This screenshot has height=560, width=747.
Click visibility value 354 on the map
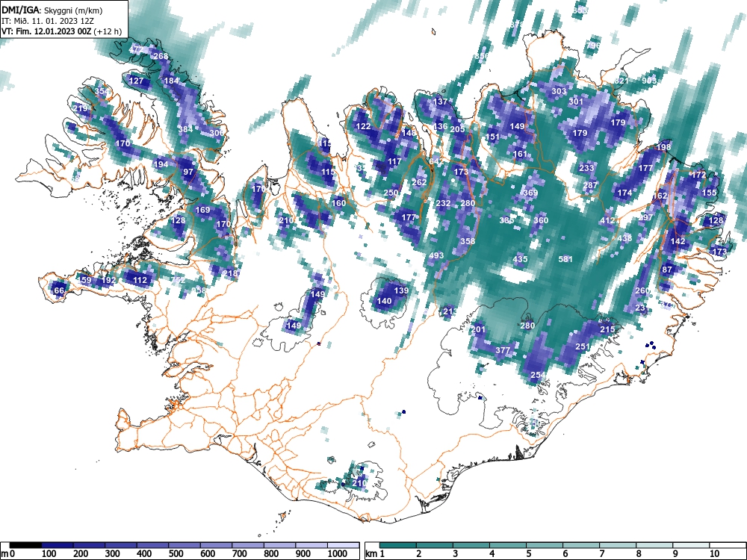(x=102, y=91)
